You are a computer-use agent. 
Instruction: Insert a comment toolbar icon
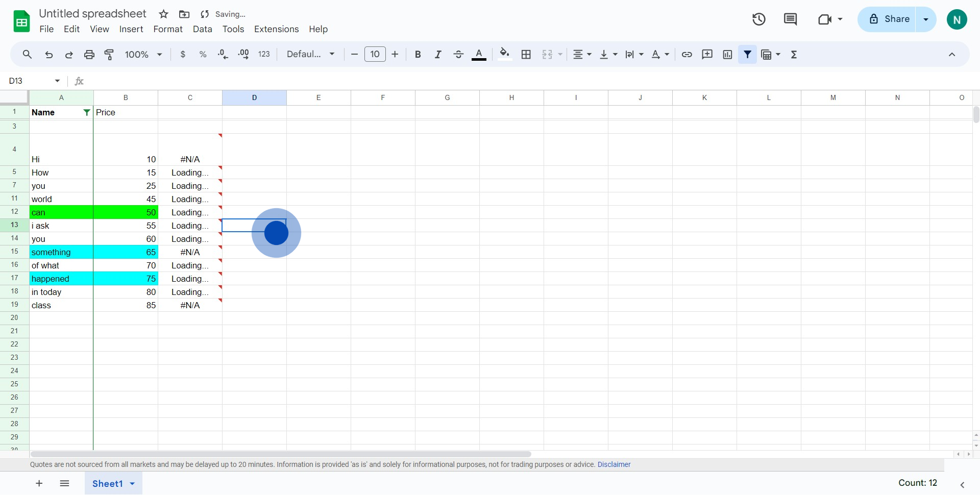707,54
